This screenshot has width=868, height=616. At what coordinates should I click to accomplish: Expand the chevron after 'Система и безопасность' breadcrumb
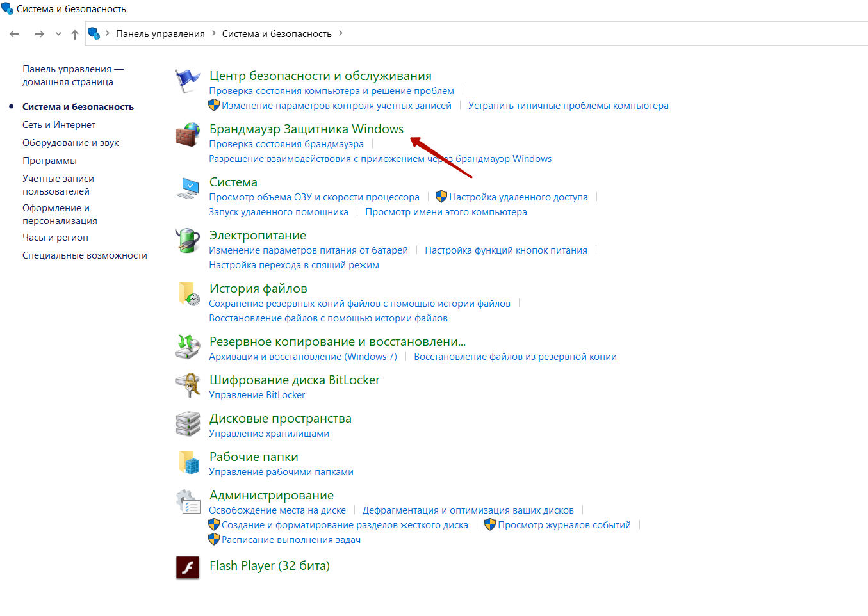pos(341,33)
